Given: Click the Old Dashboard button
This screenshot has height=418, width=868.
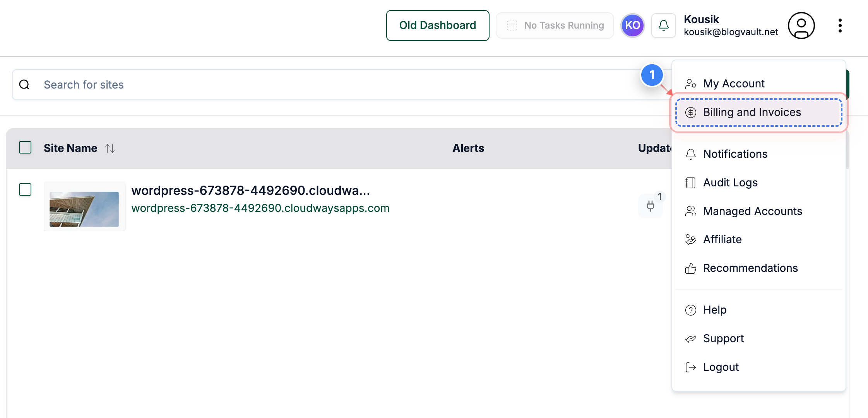Looking at the screenshot, I should (437, 26).
